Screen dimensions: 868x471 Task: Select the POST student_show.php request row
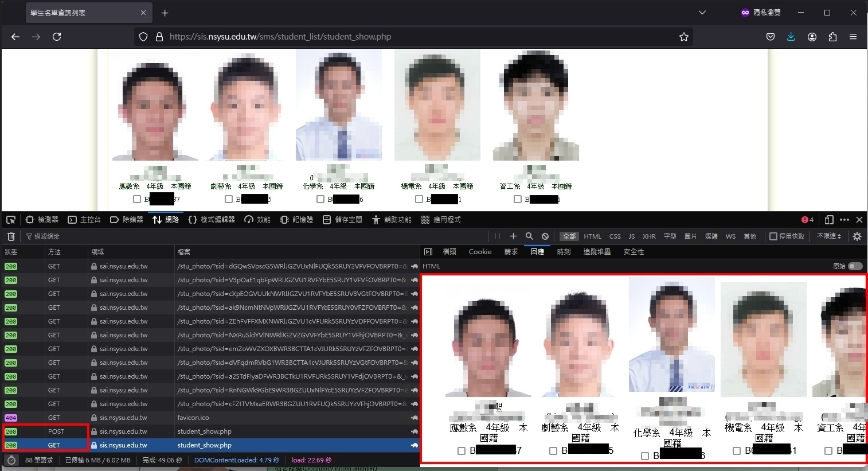[x=211, y=431]
